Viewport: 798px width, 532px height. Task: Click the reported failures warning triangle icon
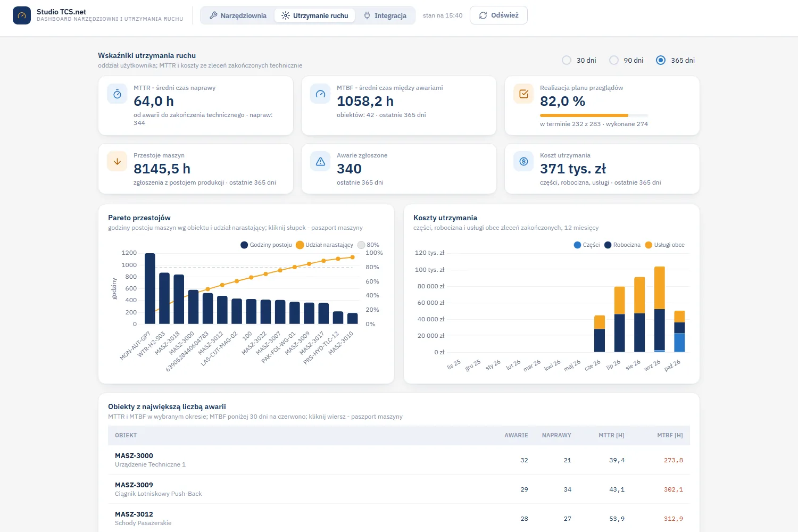(320, 162)
